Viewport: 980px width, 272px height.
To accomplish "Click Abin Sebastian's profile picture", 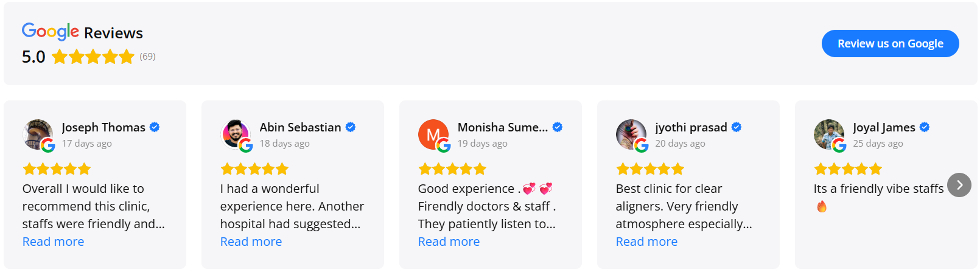I will pos(236,134).
